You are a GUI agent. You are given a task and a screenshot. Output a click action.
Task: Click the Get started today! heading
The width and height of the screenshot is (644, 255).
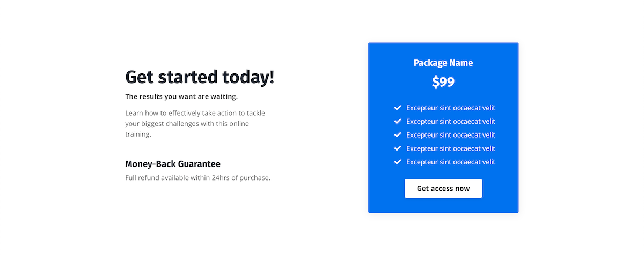point(200,77)
